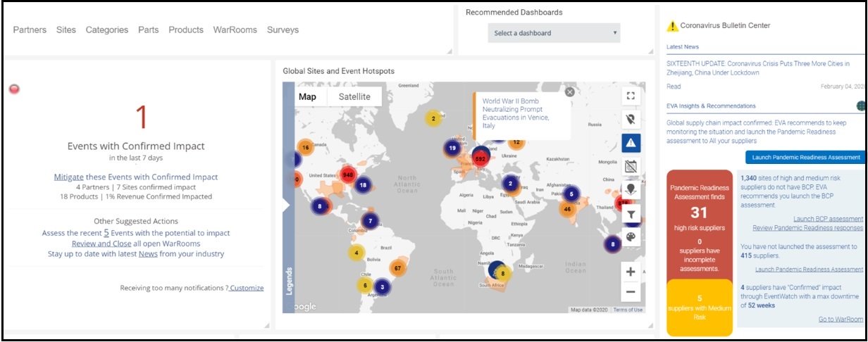Screen dimensions: 868x342
Task: Click the underlined Launch Pandemic Readiness Assessment link
Action: (x=809, y=270)
